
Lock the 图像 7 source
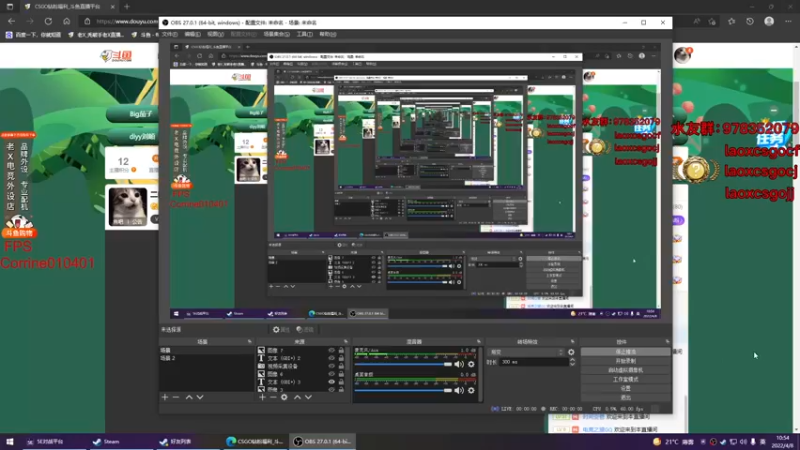click(x=341, y=351)
